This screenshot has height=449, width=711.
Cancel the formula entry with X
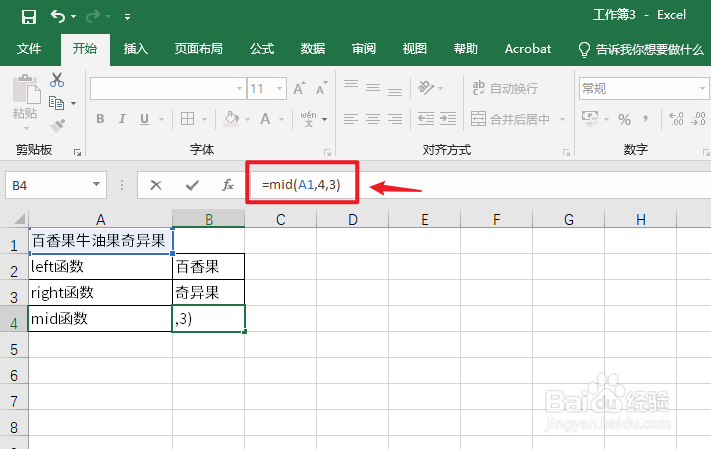(x=156, y=185)
